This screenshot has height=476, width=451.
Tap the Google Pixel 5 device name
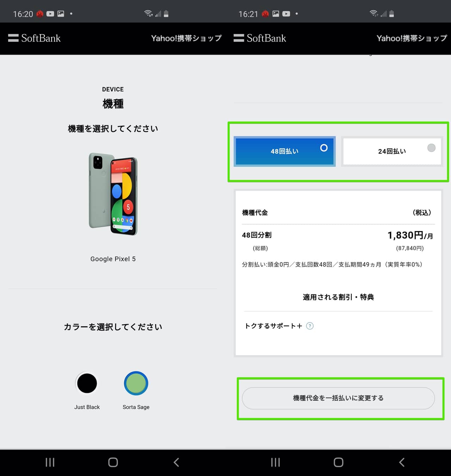click(x=113, y=259)
